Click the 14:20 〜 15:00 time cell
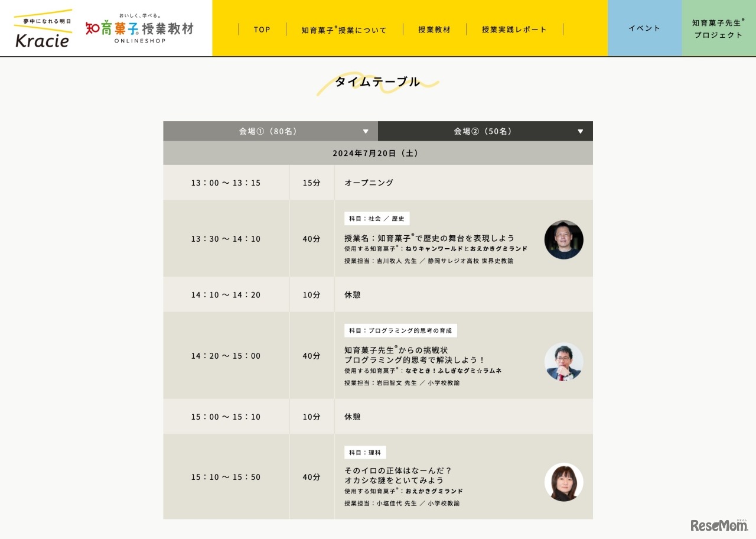The height and width of the screenshot is (539, 756). (226, 356)
